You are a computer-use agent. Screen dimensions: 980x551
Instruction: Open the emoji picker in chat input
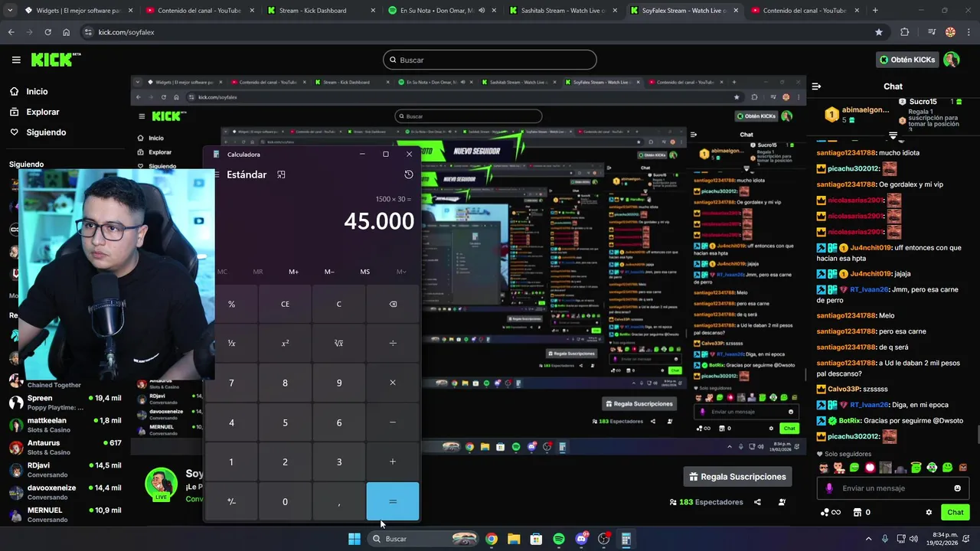957,488
